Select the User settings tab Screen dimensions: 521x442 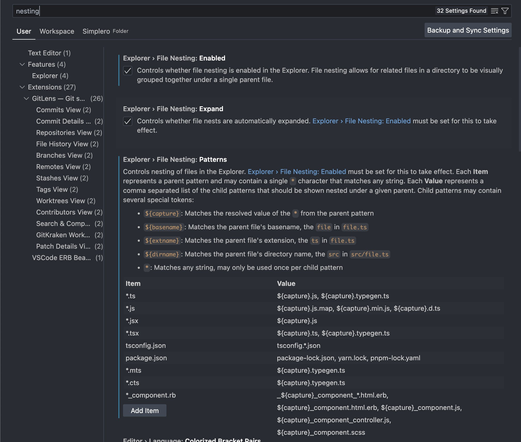(24, 31)
